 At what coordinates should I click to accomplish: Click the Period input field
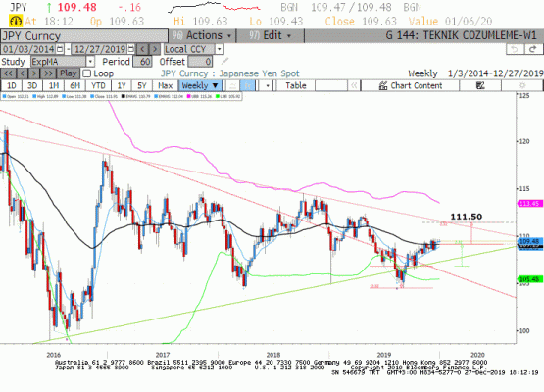(x=142, y=62)
